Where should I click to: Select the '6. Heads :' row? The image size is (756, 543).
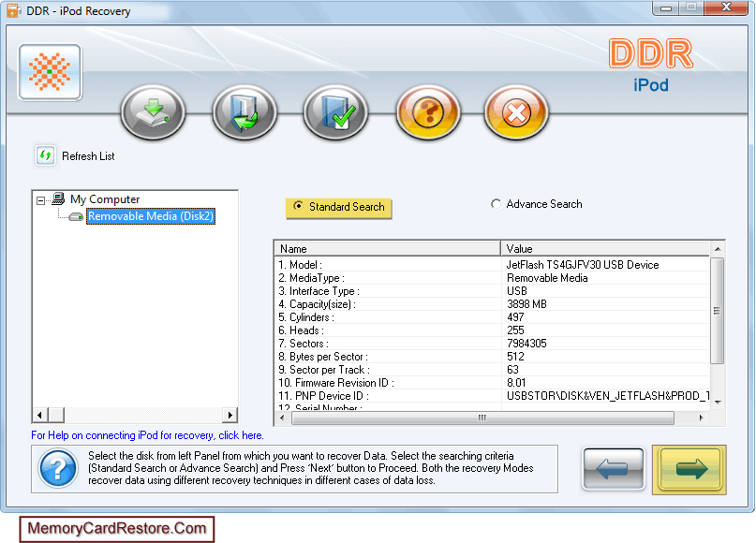coord(492,330)
